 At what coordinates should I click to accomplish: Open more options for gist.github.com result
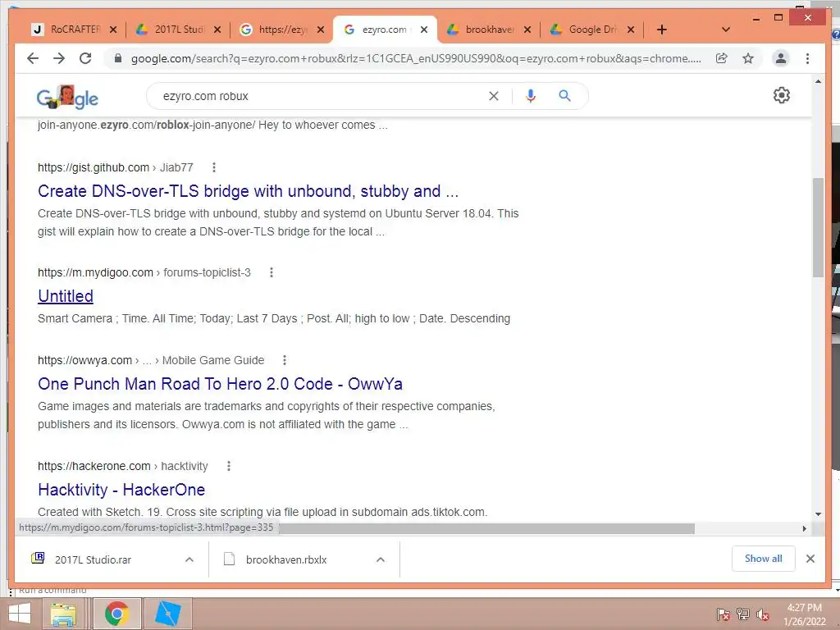214,167
